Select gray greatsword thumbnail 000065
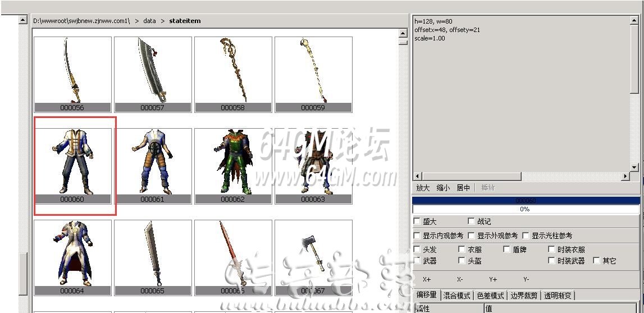This screenshot has height=313, width=644. [153, 257]
